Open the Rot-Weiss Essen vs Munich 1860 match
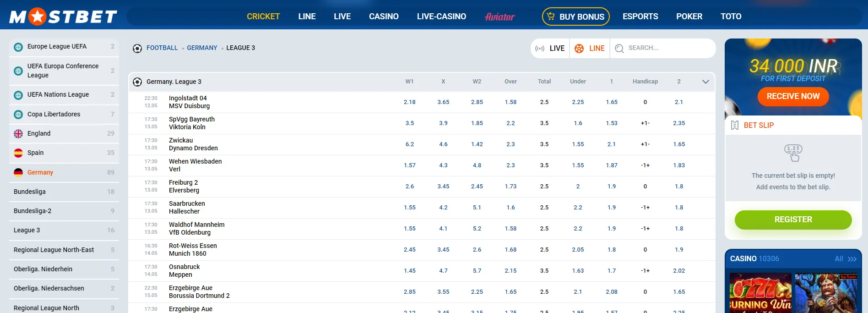Image resolution: width=868 pixels, height=313 pixels. 193,250
